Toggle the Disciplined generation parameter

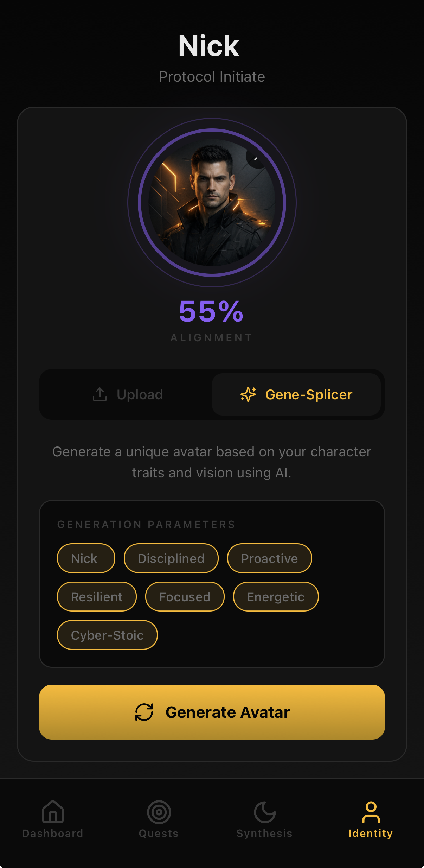coord(171,558)
